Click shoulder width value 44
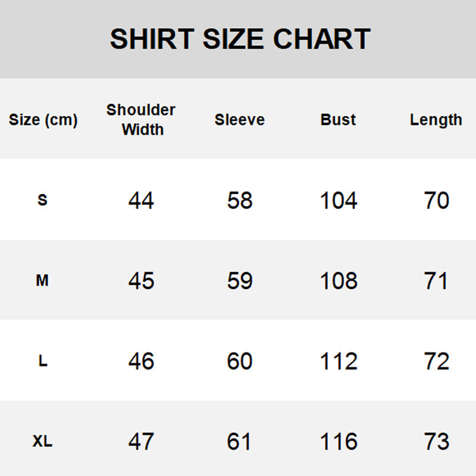476x476 pixels. [141, 201]
